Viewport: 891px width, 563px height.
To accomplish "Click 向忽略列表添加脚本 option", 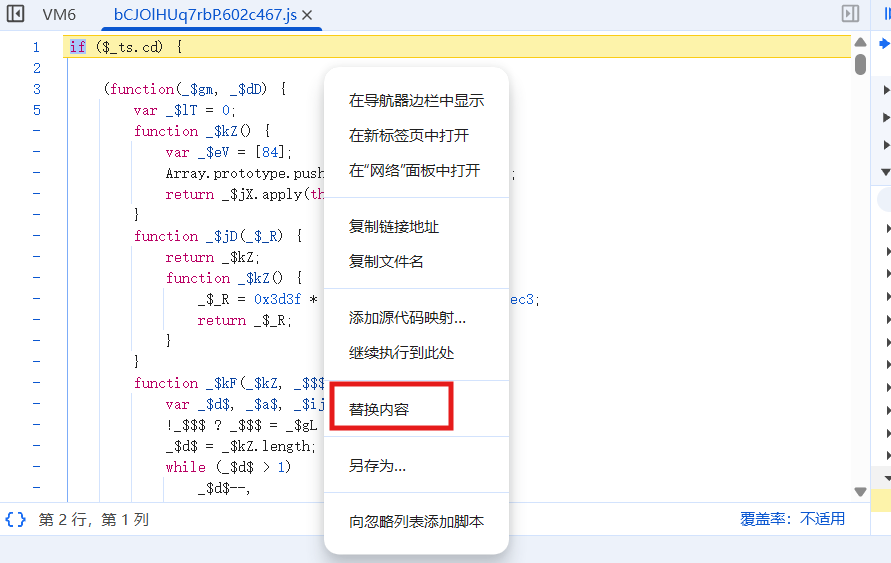I will coord(416,521).
